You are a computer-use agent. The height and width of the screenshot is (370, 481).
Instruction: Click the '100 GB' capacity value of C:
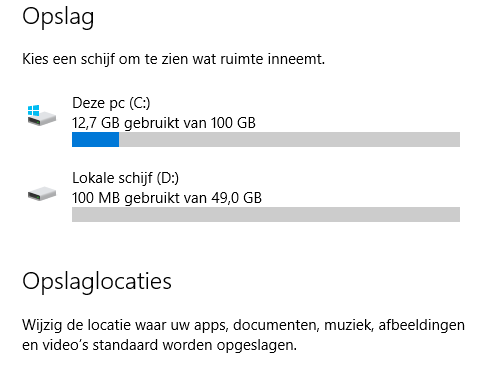pos(233,123)
